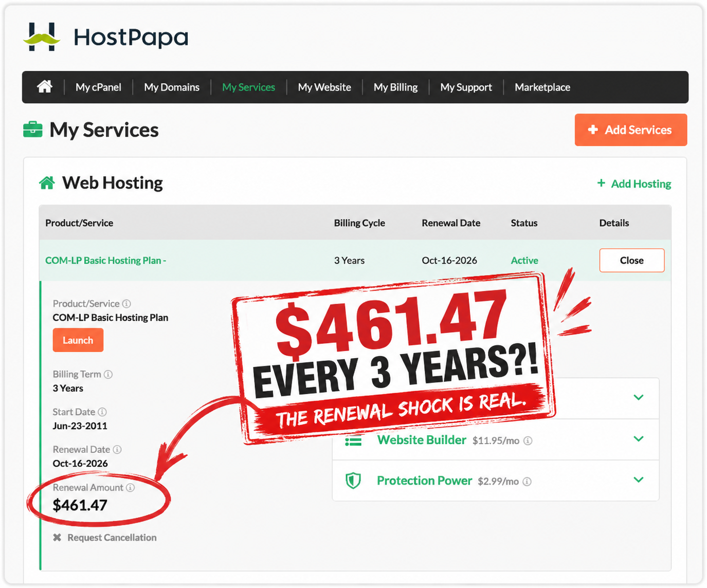Click the $461.47 renewal amount value
Image resolution: width=707 pixels, height=588 pixels.
pyautogui.click(x=80, y=505)
